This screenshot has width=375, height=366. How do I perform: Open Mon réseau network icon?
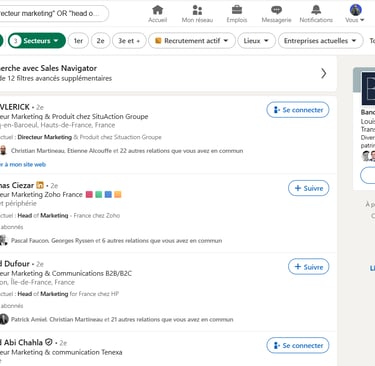pos(197,10)
